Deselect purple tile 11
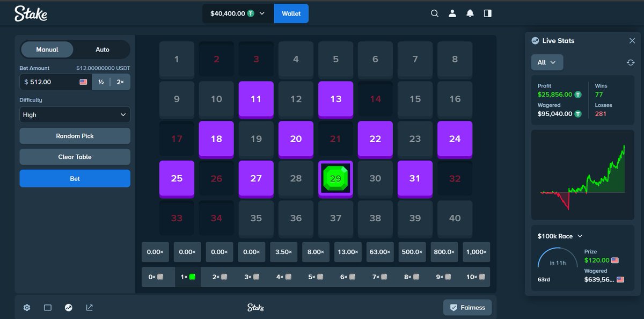 [256, 99]
